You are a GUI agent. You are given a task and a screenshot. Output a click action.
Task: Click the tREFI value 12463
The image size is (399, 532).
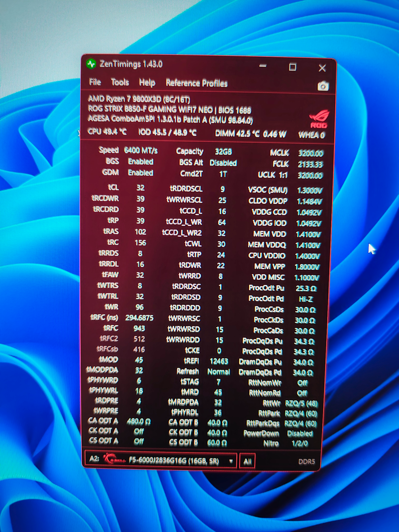point(219,361)
